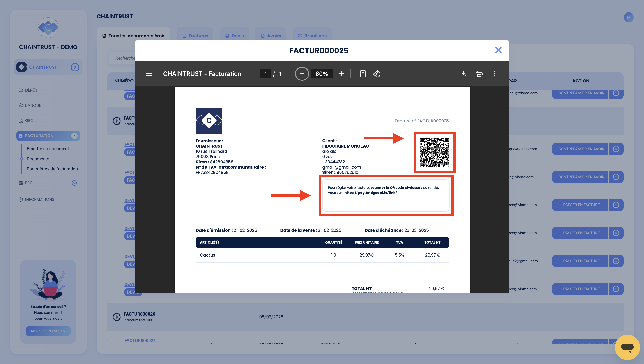Expand the FACTUR000020 row chevron
This screenshot has height=364, width=644.
point(117,317)
